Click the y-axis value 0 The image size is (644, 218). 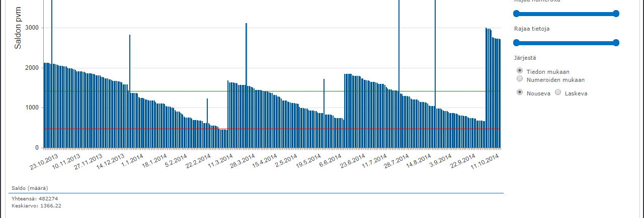click(37, 148)
